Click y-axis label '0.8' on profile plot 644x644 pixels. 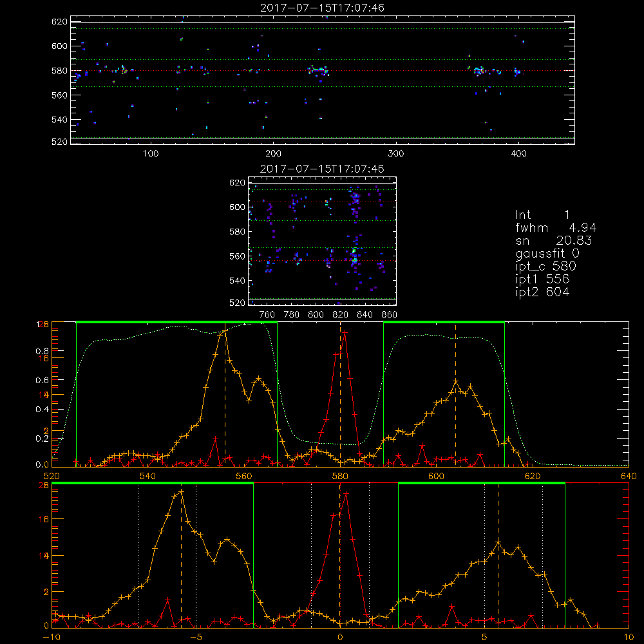click(42, 351)
